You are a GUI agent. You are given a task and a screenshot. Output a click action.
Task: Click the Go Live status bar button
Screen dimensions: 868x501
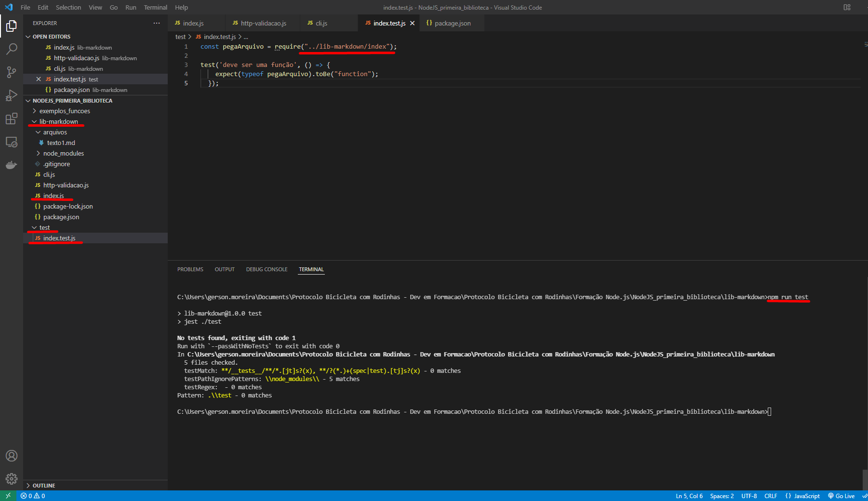(841, 496)
